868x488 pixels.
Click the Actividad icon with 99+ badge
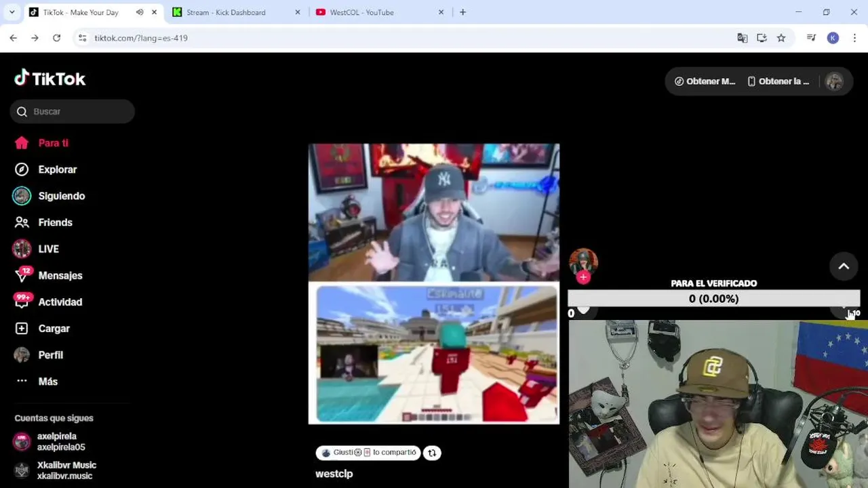(22, 301)
